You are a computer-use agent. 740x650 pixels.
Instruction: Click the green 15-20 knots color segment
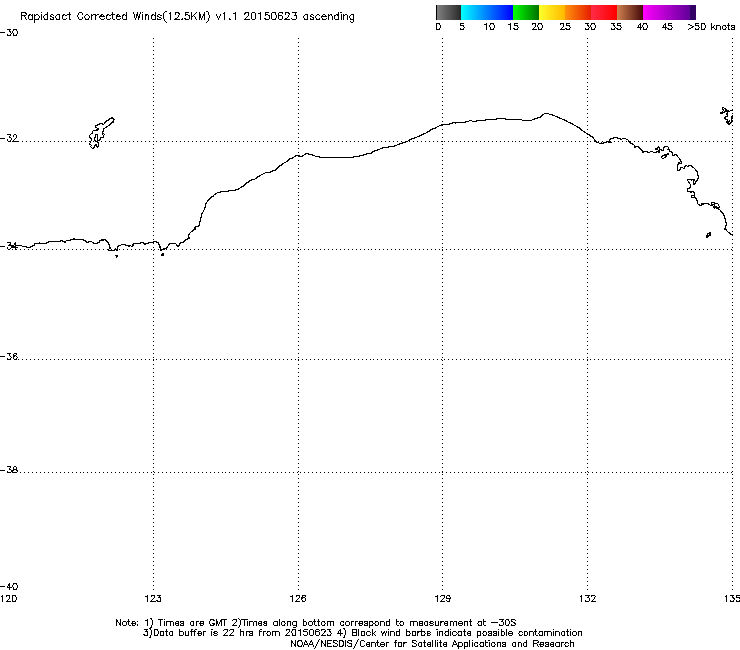[526, 12]
